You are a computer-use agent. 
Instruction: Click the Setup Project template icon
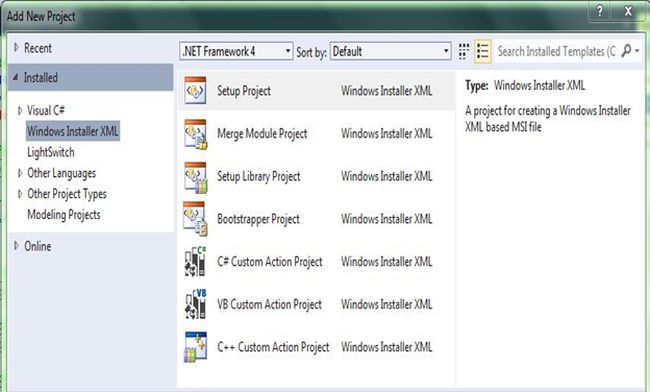(195, 90)
